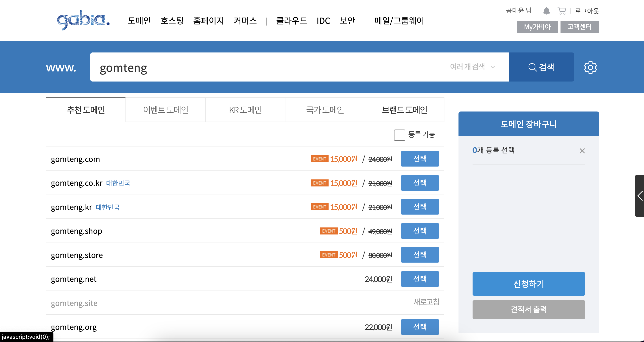Open the shopping cart icon

562,11
